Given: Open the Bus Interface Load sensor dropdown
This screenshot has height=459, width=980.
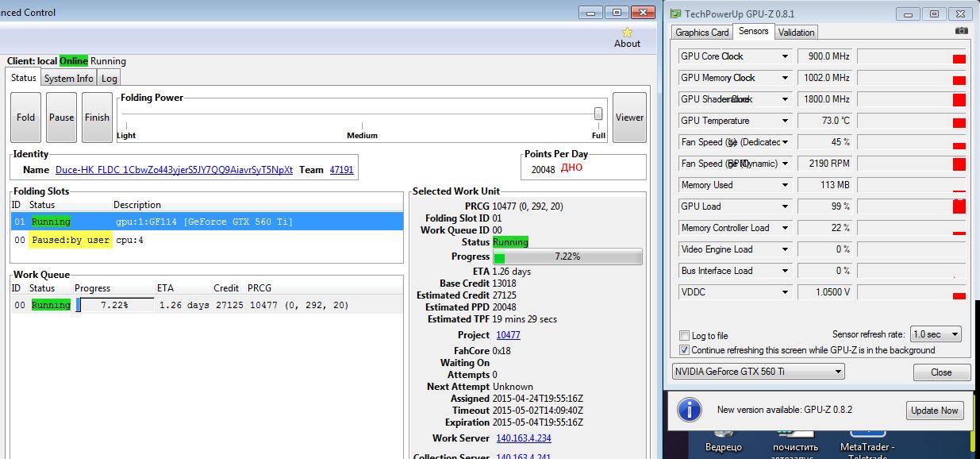Looking at the screenshot, I should pyautogui.click(x=785, y=271).
